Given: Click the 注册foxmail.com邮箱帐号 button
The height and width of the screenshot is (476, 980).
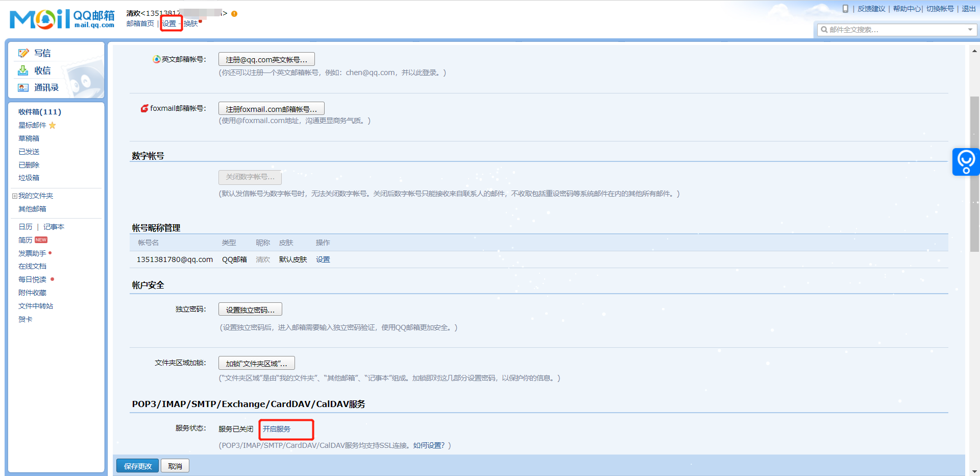Looking at the screenshot, I should (272, 109).
